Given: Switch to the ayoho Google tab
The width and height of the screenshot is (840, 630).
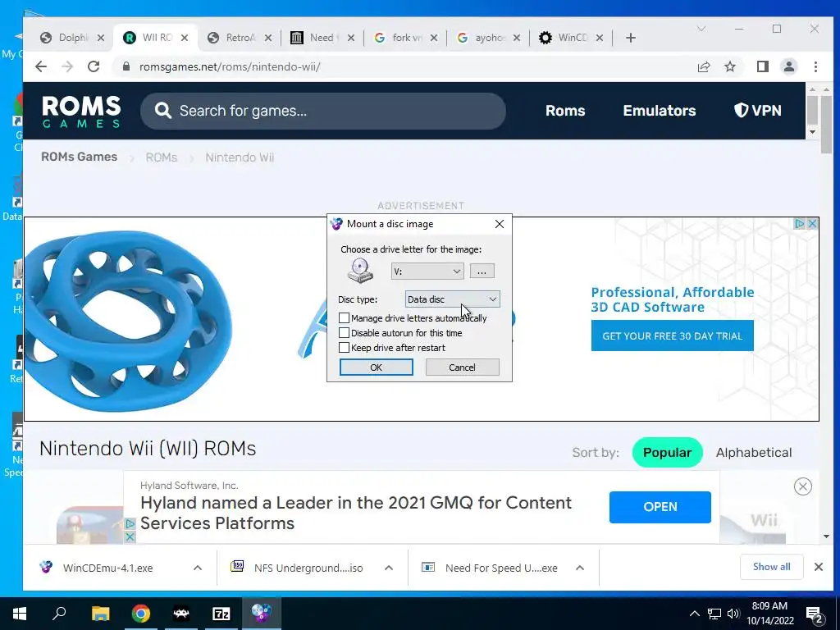Looking at the screenshot, I should (489, 38).
